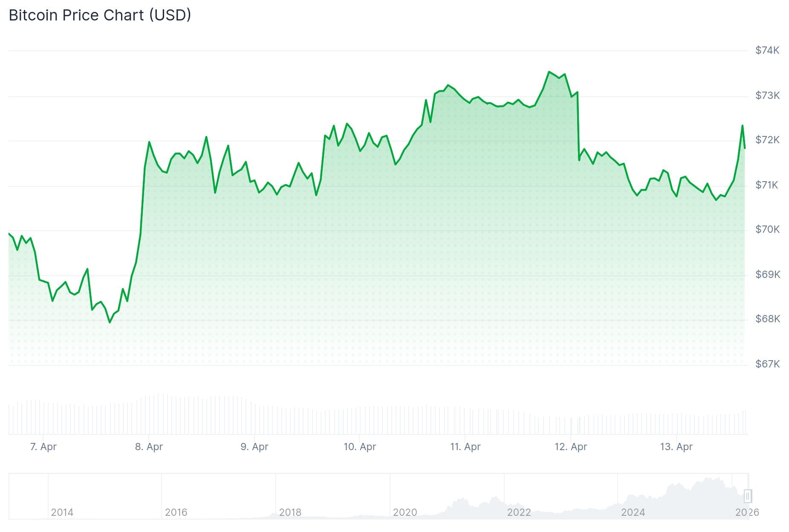Click the 8. Apr date label

tap(149, 447)
